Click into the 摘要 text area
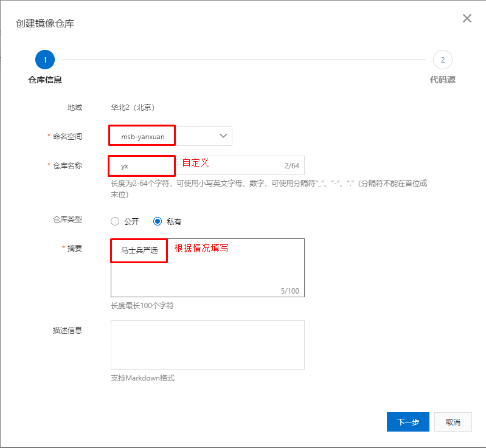Screen dimensions: 486x448 pos(207,267)
